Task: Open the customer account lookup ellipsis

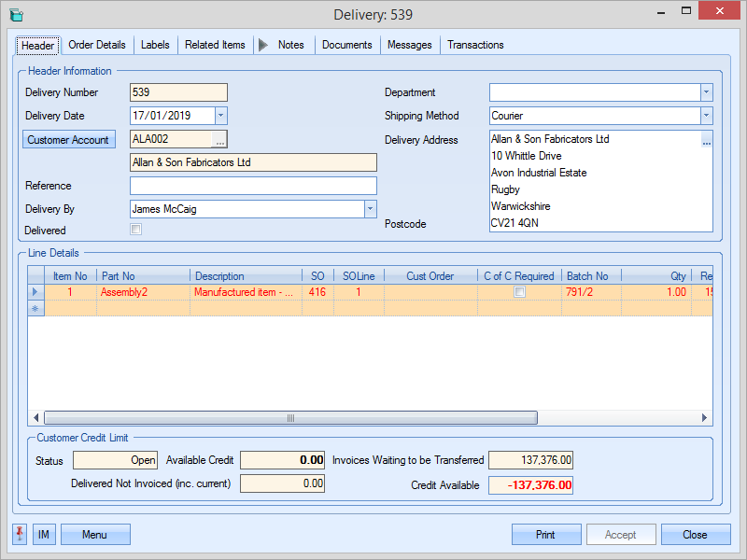Action: point(219,140)
